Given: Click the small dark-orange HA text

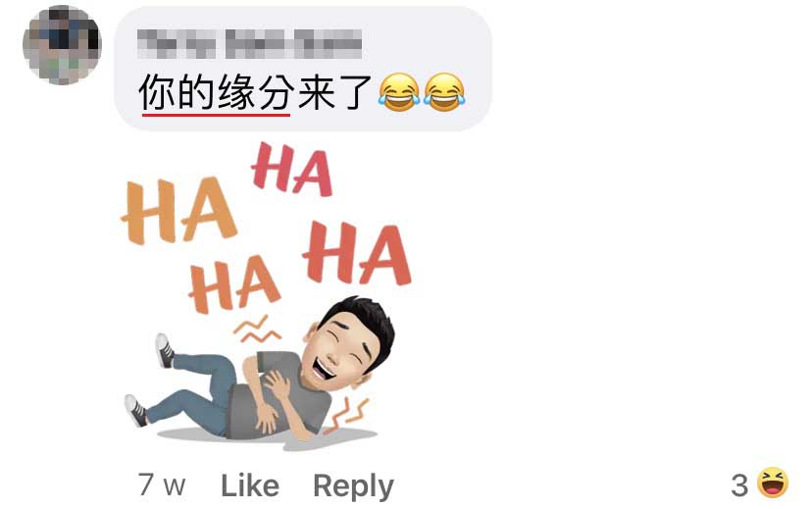Looking at the screenshot, I should [233, 284].
